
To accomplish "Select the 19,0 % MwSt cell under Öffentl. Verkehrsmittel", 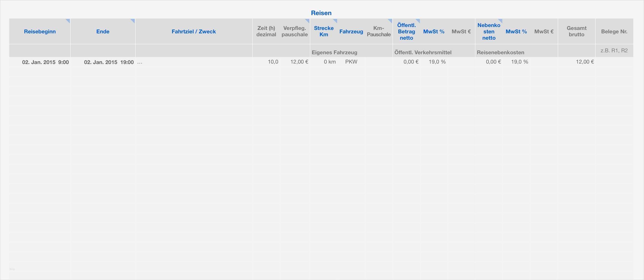I will [437, 62].
